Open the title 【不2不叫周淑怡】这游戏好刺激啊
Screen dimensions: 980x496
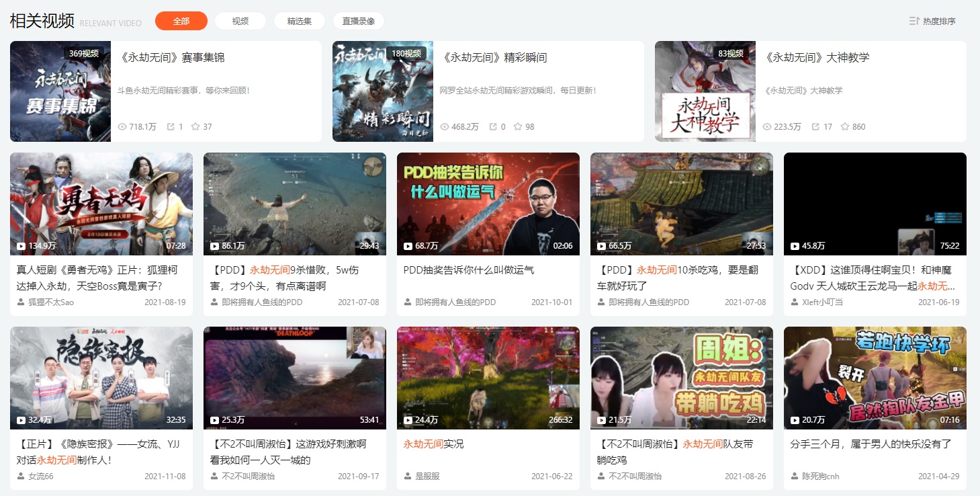pos(289,452)
